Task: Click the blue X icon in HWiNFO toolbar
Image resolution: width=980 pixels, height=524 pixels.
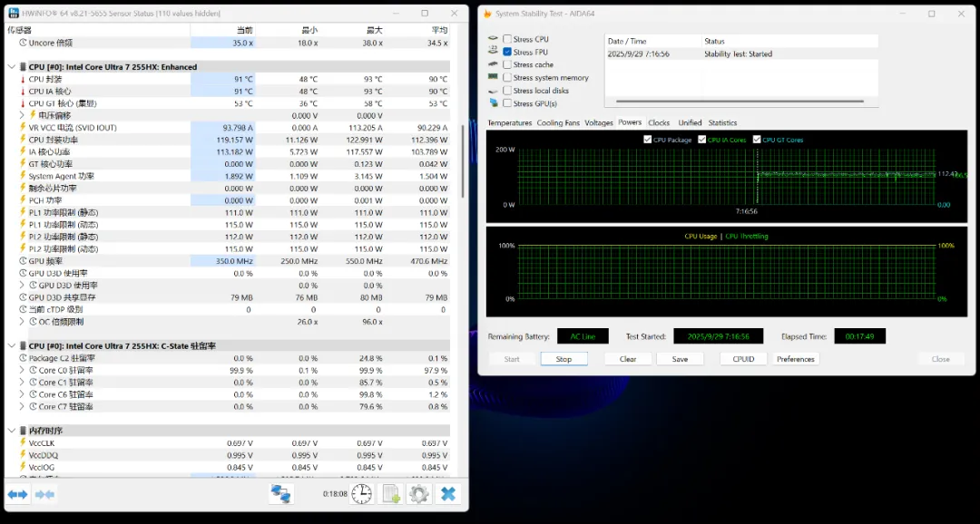Action: (448, 494)
